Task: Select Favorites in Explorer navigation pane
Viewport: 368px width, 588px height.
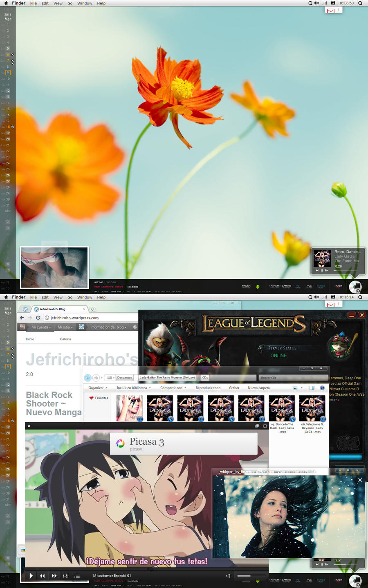Action: point(99,398)
